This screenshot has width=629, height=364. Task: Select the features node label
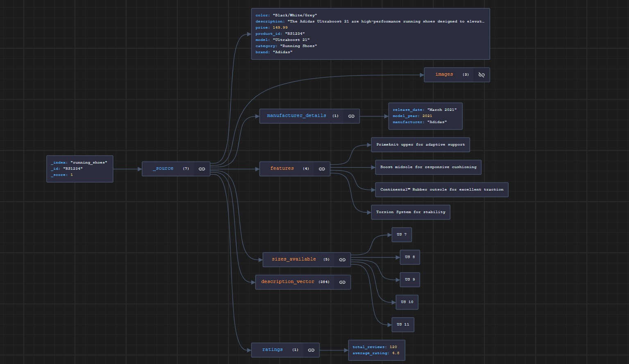pos(282,169)
